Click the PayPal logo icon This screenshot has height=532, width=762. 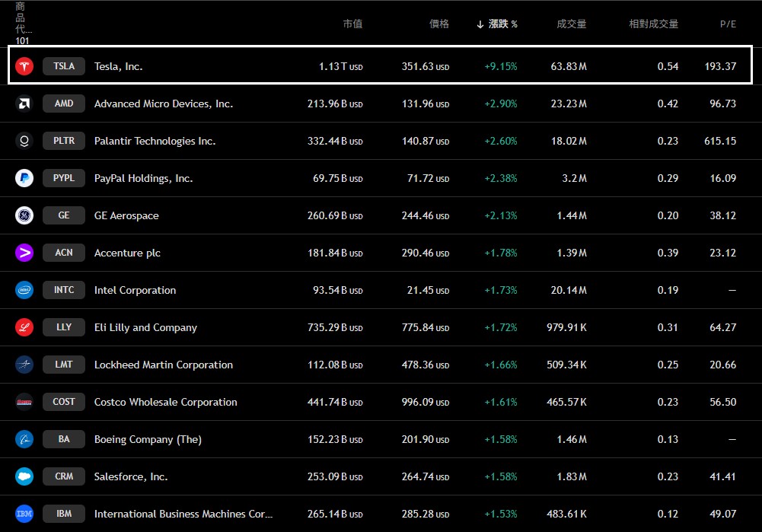[x=24, y=178]
